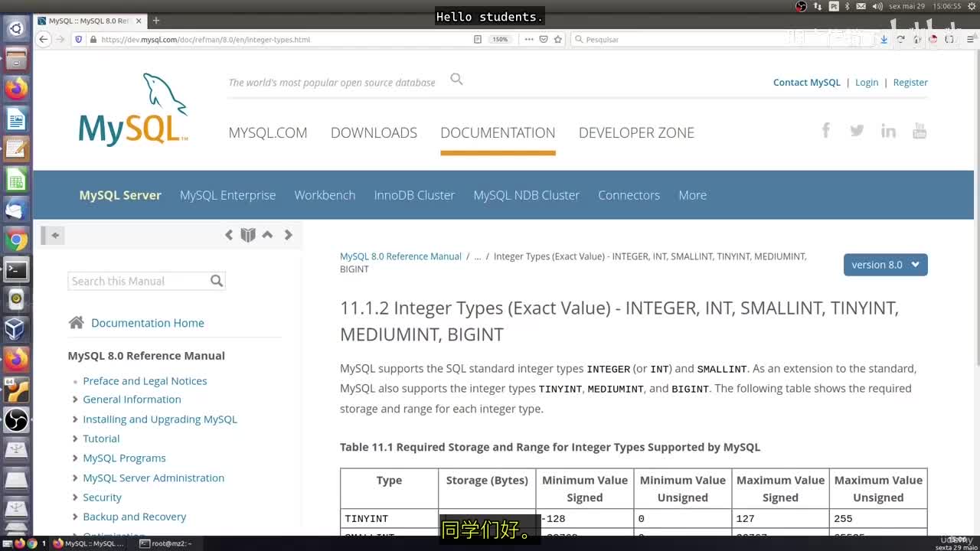The image size is (980, 551).
Task: Launch LibreOffice Calc from the dock
Action: click(16, 179)
